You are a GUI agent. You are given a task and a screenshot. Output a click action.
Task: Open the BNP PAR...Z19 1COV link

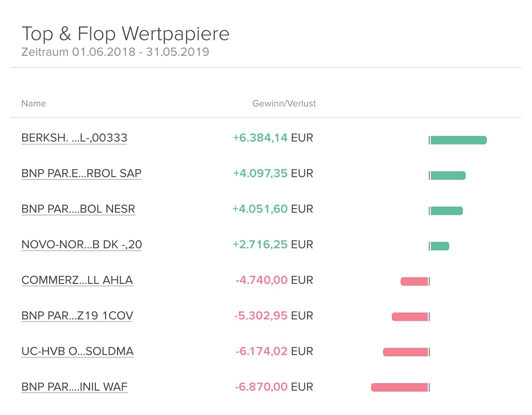click(x=77, y=316)
